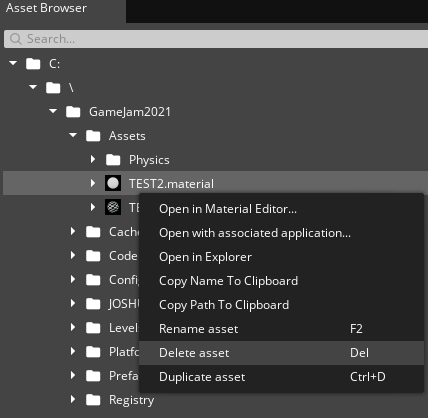This screenshot has height=418, width=428.
Task: Select the GameJam2021 folder label
Action: pos(130,112)
